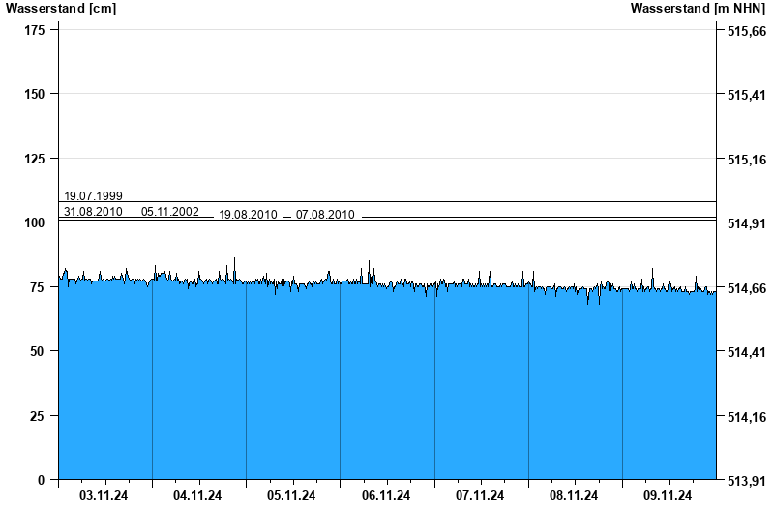Click the 07.08.2010 historic level label
774x532 pixels.
tap(325, 215)
